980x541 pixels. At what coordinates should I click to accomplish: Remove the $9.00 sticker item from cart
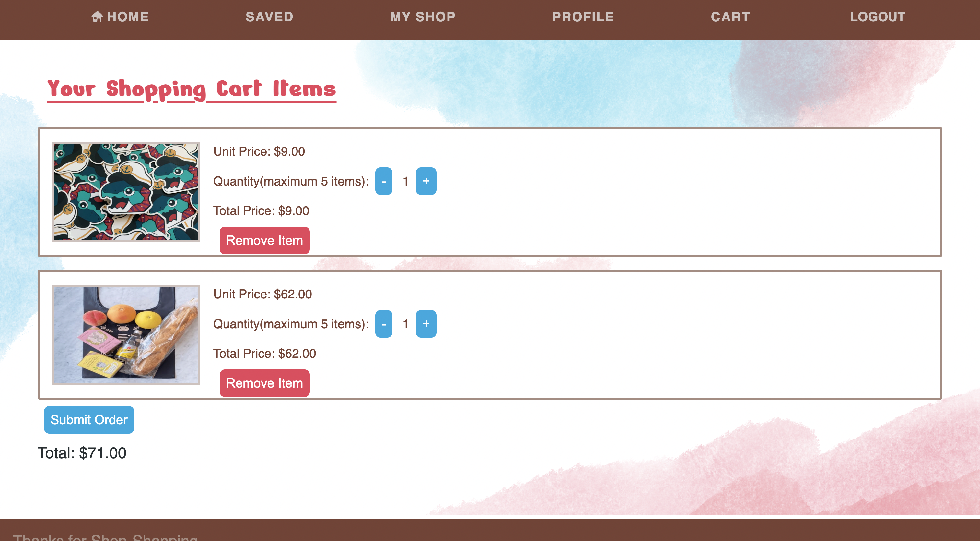pos(264,240)
